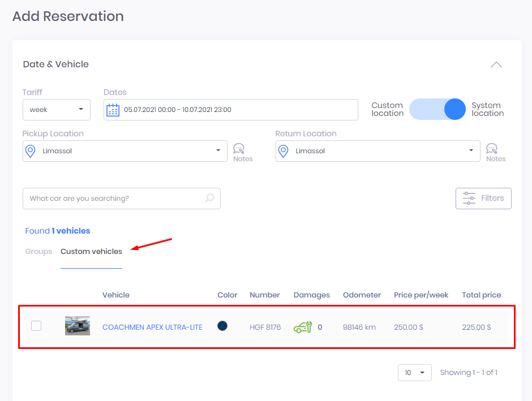
Task: Click the Pickup Location map pin icon
Action: pyautogui.click(x=30, y=151)
